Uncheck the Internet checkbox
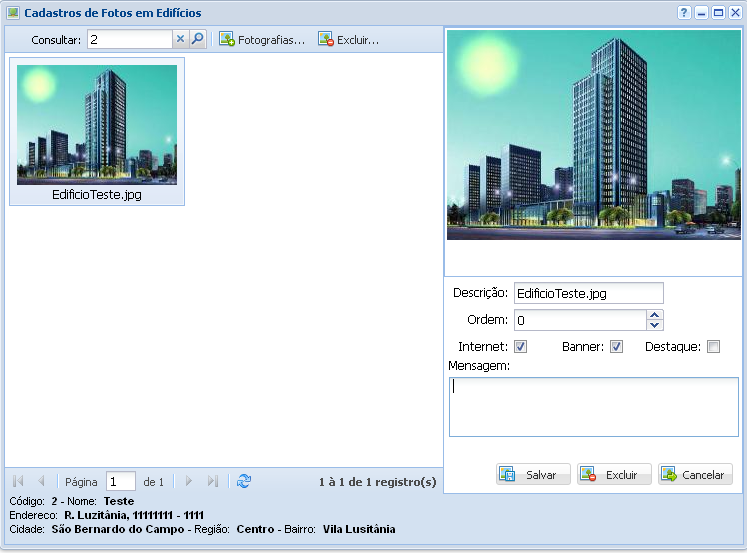The height and width of the screenshot is (553, 747). click(x=520, y=347)
